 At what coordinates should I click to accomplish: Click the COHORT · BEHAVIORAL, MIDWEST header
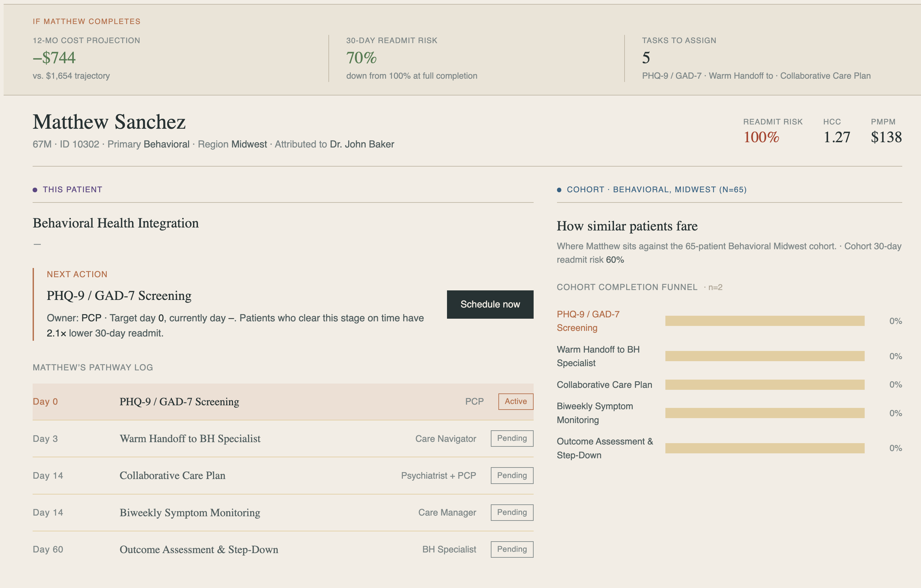[656, 190]
